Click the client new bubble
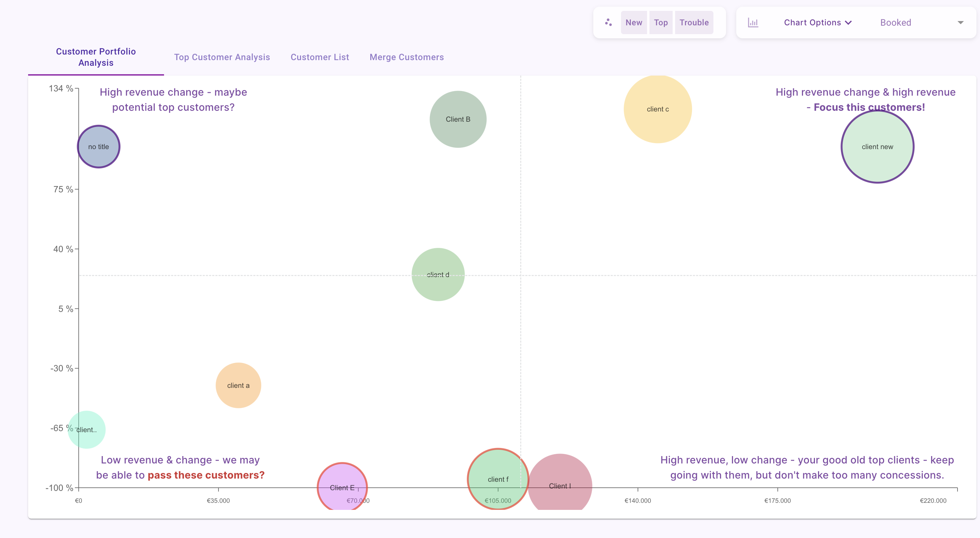Viewport: 980px width, 538px height. (877, 147)
